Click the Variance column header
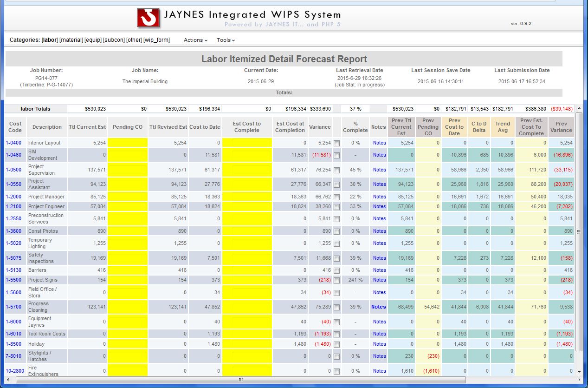Screen dimensions: 588x388 pos(320,127)
